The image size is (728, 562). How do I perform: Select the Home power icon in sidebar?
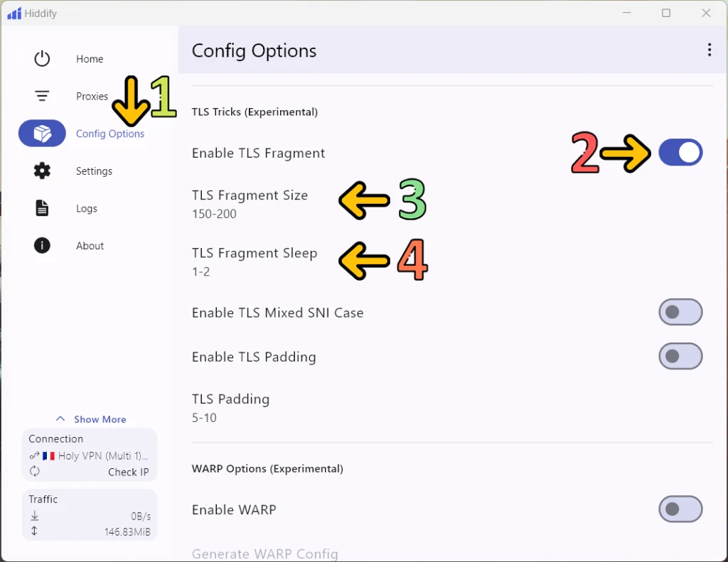coord(41,58)
